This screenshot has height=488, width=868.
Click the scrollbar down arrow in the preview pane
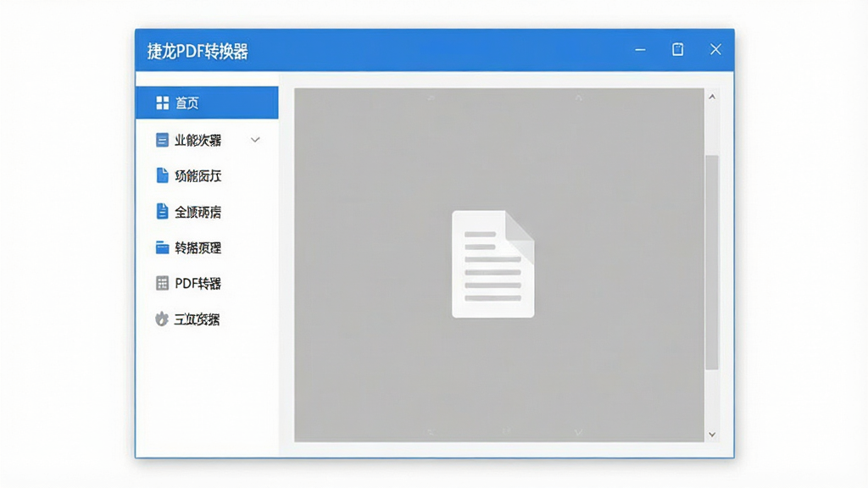pyautogui.click(x=712, y=435)
